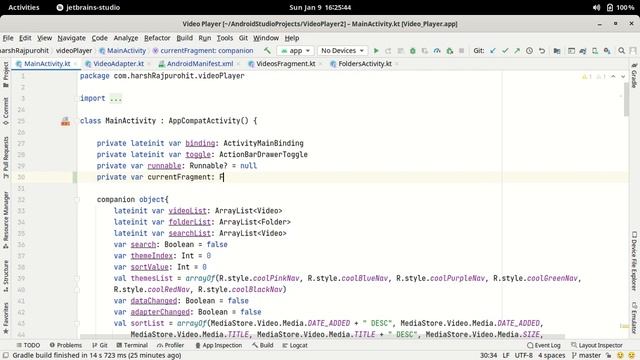Open the AVD Manager device icon
640x360 pixels.
click(x=595, y=51)
